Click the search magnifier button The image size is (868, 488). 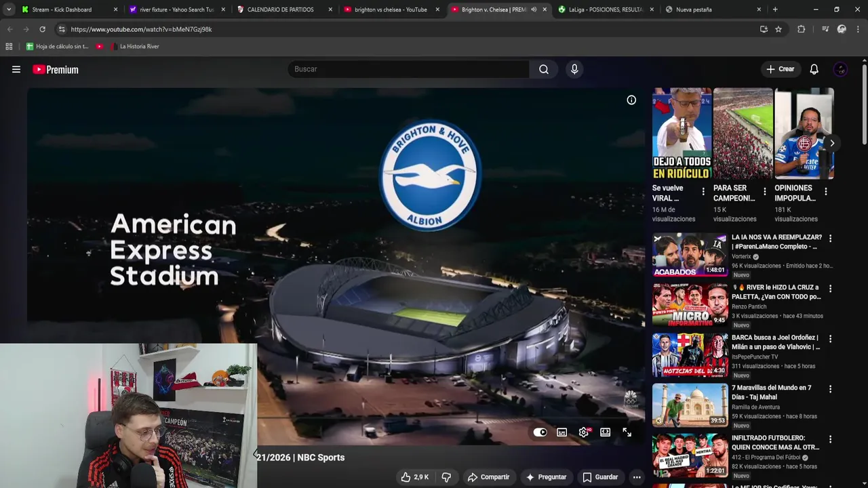click(x=544, y=69)
